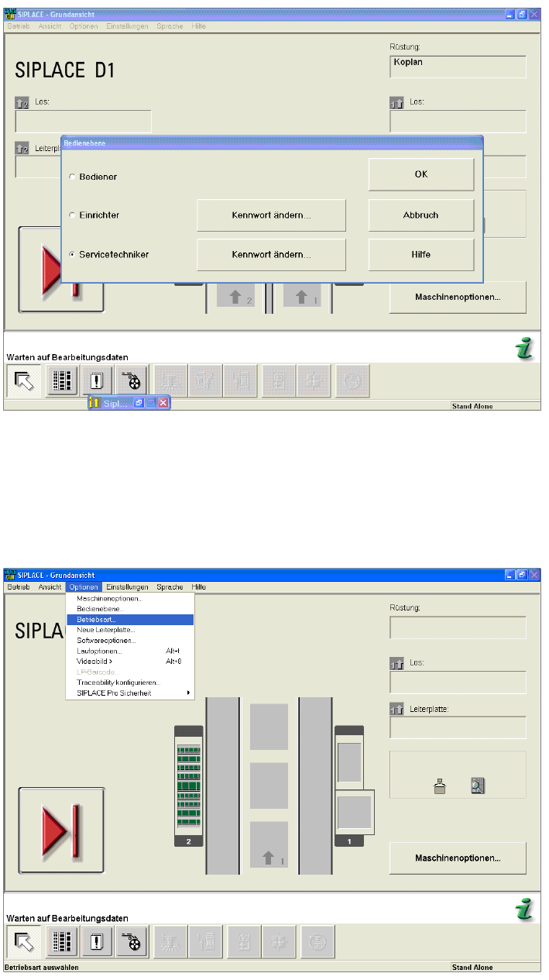
Task: Close the minimized Sipl... child window
Action: click(x=163, y=403)
